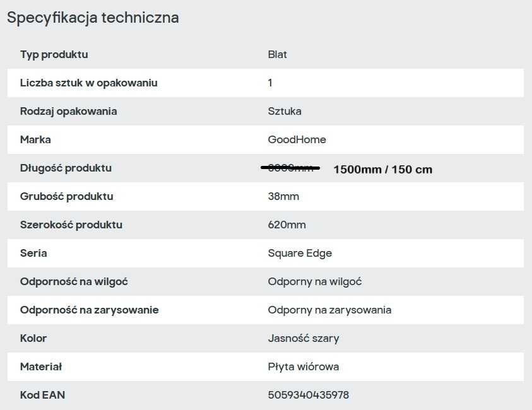This screenshot has height=410, width=532.
Task: Click the Odporność na wilgoć label
Action: pos(74,281)
